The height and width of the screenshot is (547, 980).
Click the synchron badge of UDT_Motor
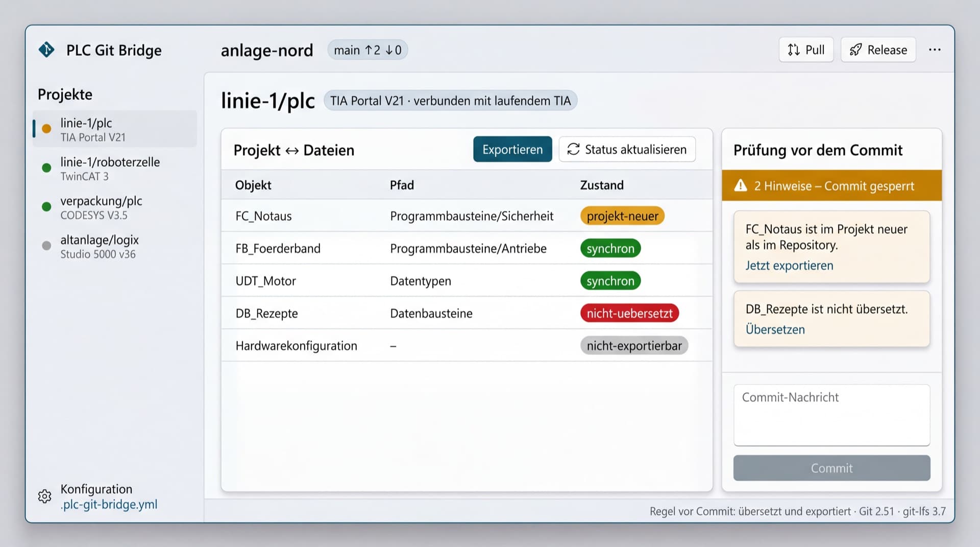(x=610, y=281)
